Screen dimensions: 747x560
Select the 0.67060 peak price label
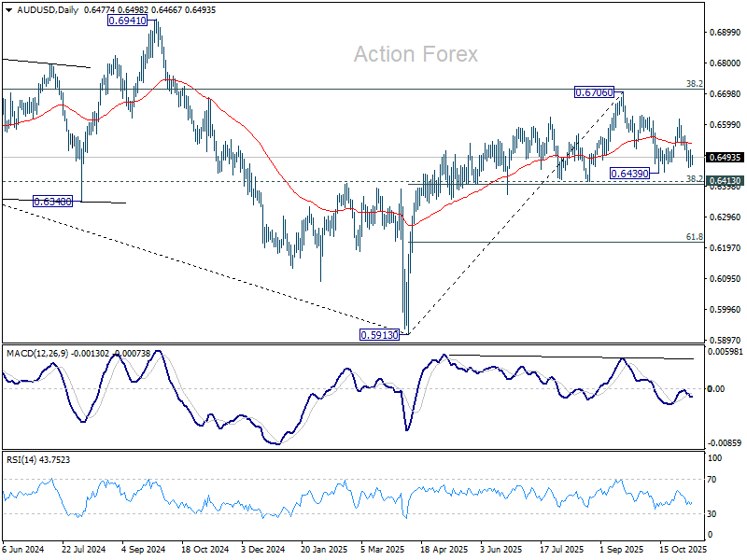(595, 92)
